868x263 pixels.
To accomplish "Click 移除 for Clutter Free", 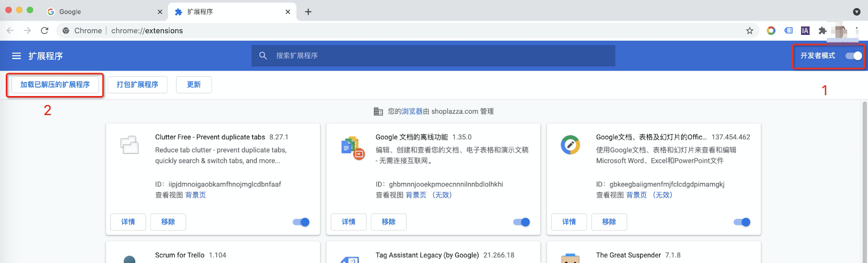I will (168, 222).
